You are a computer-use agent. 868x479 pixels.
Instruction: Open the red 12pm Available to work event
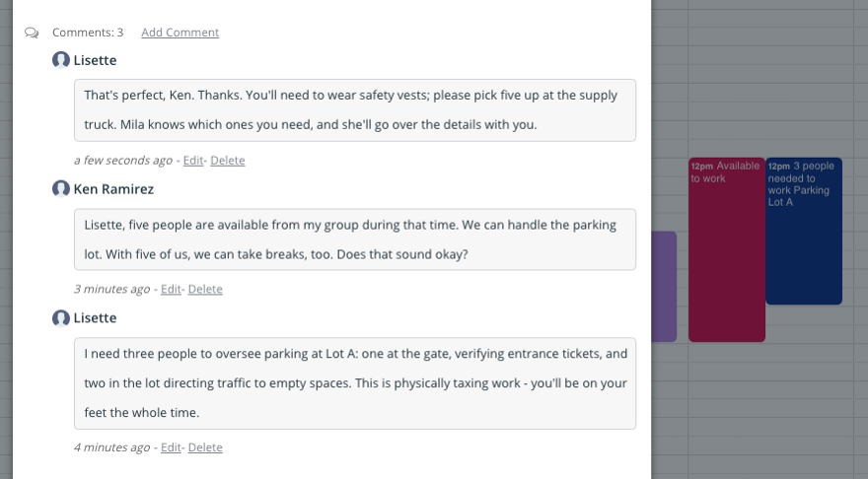[727, 250]
